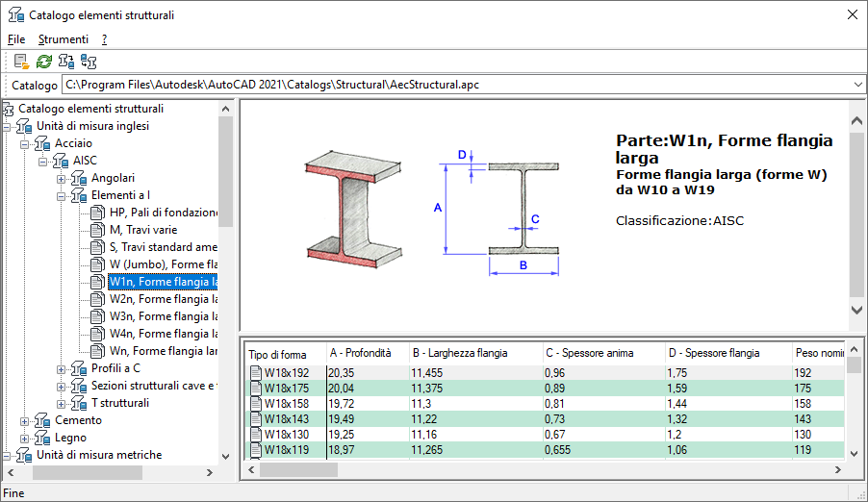Screen dimensions: 868x502
Task: Click the Profili a C folder icon
Action: (x=79, y=368)
